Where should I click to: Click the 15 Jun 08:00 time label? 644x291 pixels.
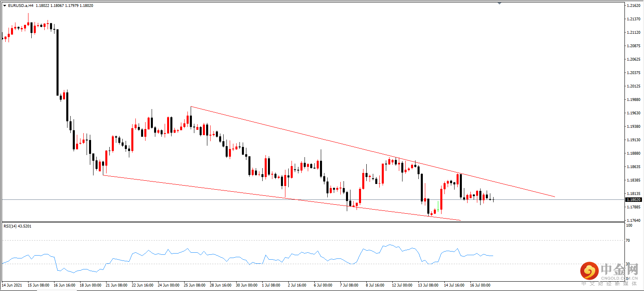(x=39, y=285)
